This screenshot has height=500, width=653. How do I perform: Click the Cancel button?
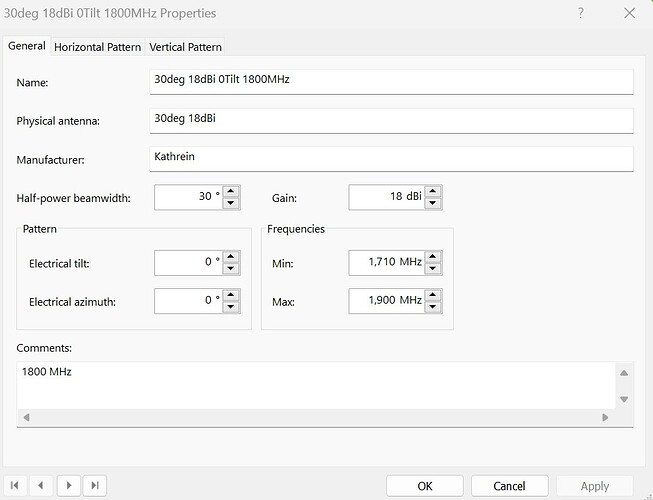tap(509, 486)
